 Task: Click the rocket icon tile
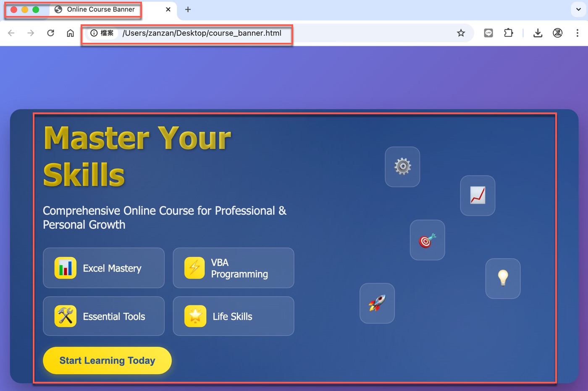[377, 303]
